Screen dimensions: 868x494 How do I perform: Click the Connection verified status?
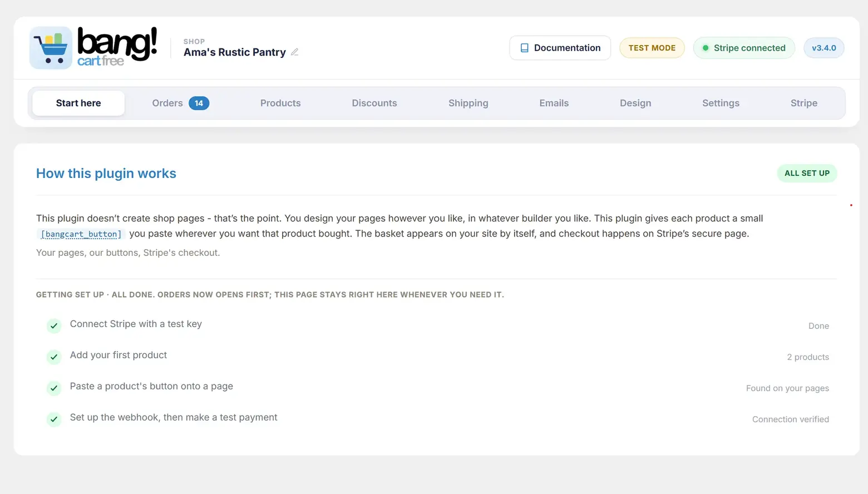click(791, 419)
